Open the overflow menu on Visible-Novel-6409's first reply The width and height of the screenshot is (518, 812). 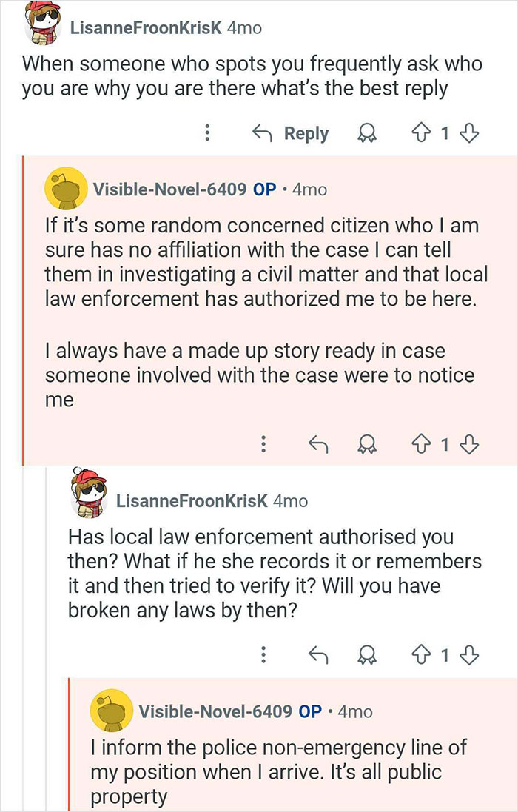click(x=263, y=444)
